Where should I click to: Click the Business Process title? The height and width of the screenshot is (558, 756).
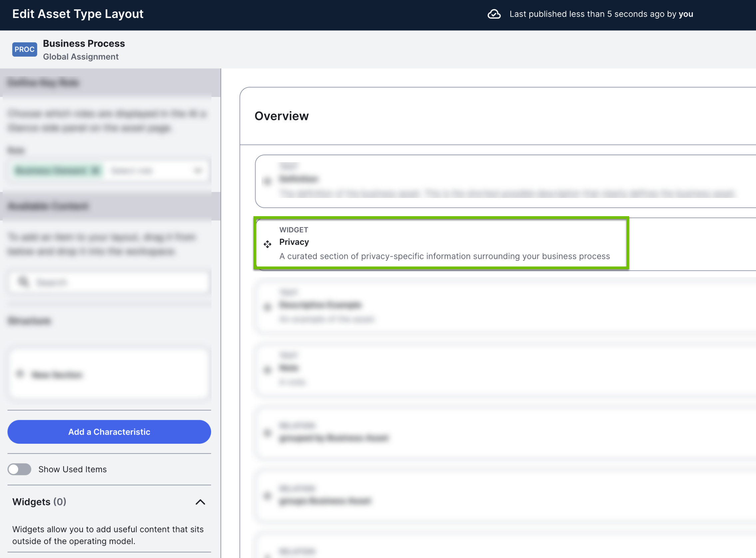click(84, 43)
